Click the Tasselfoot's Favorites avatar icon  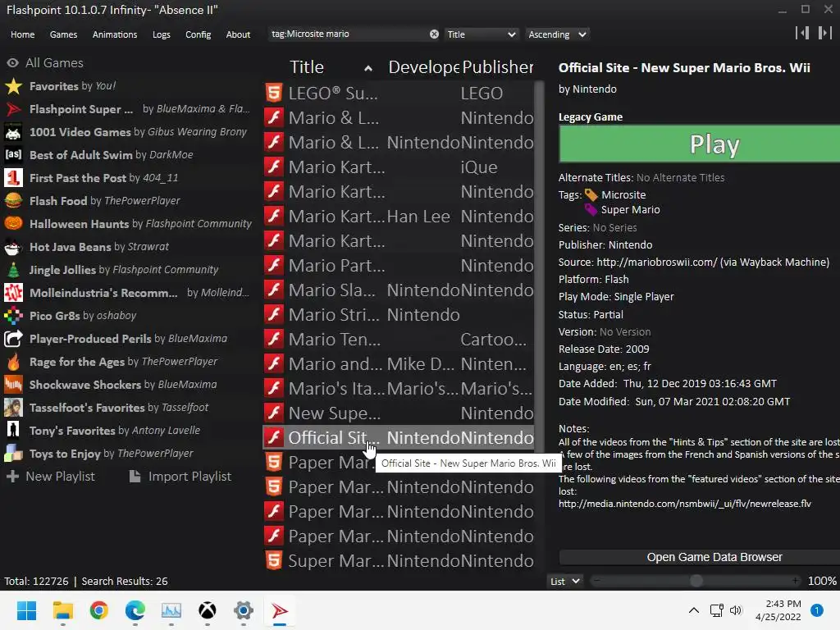tap(13, 408)
